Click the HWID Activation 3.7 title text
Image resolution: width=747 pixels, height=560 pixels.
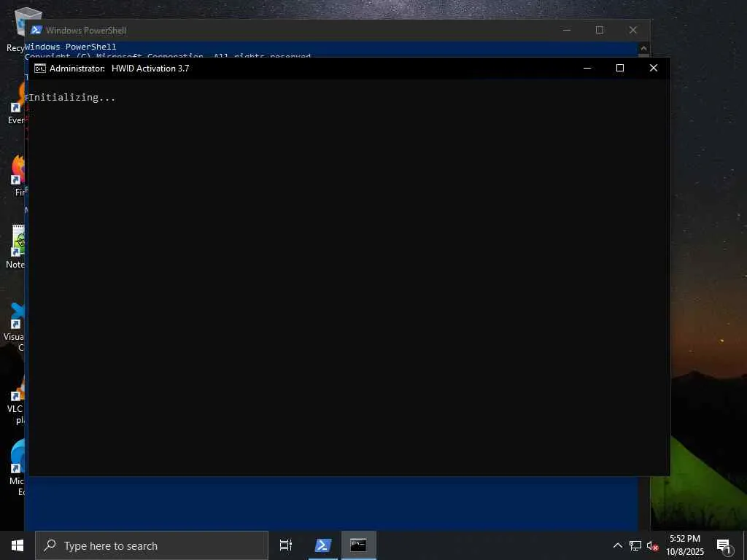[x=150, y=69]
